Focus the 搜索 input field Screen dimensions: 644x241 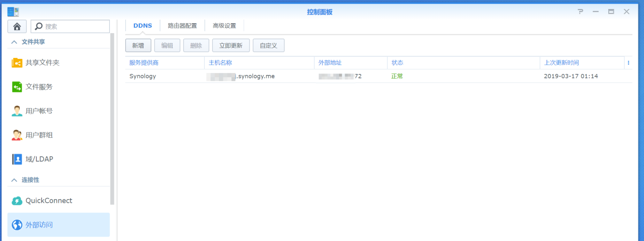[70, 27]
